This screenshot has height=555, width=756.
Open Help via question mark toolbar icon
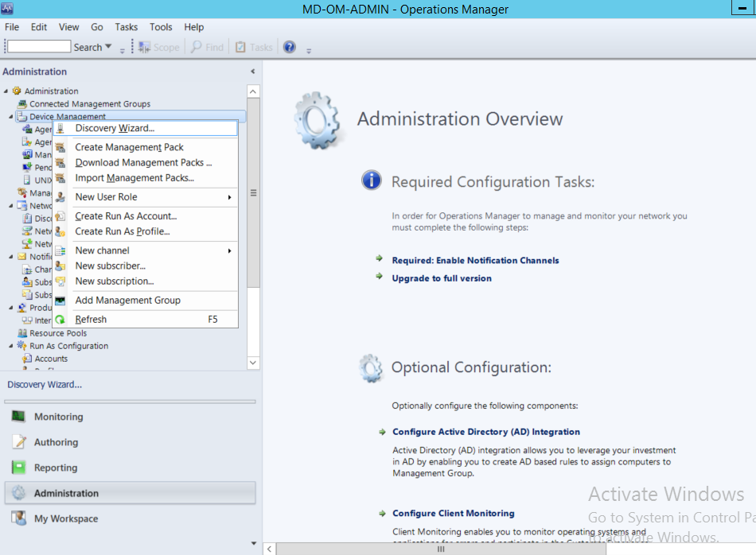[x=289, y=46]
